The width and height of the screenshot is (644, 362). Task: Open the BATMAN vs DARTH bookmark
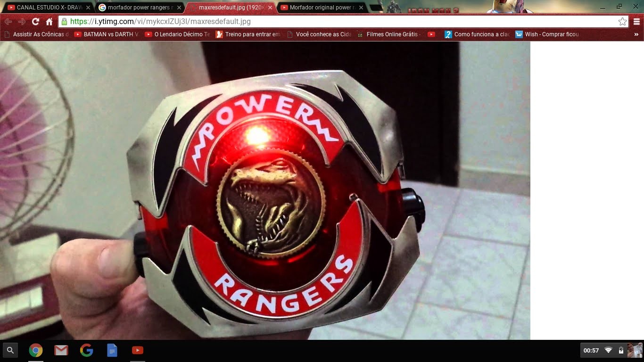pos(107,34)
